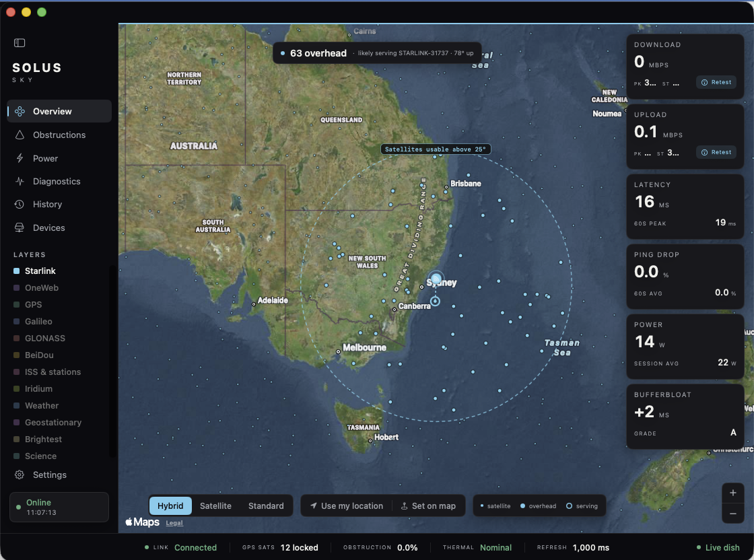754x560 pixels.
Task: Open the Apple Maps Legal link
Action: click(174, 523)
